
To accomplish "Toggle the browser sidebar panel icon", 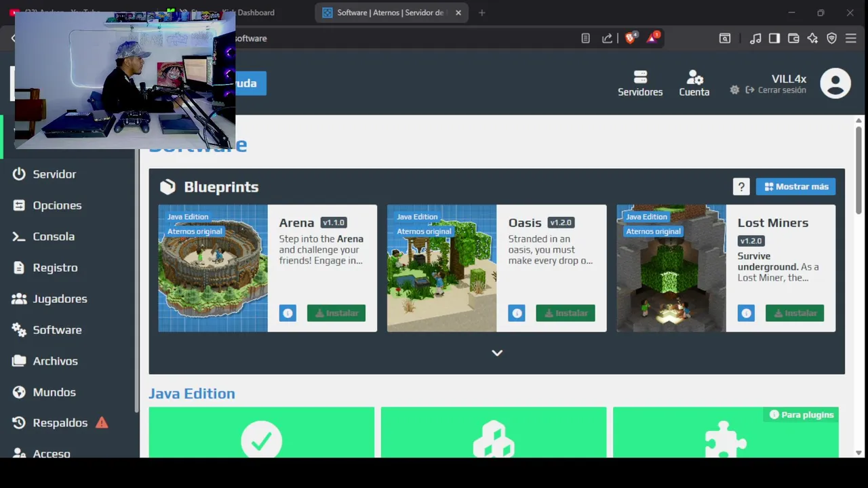I will [x=774, y=39].
